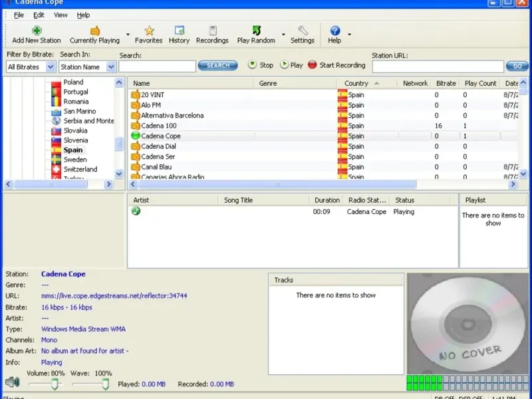Click the Play button in filter bar
This screenshot has height=399, width=532.
tap(291, 65)
